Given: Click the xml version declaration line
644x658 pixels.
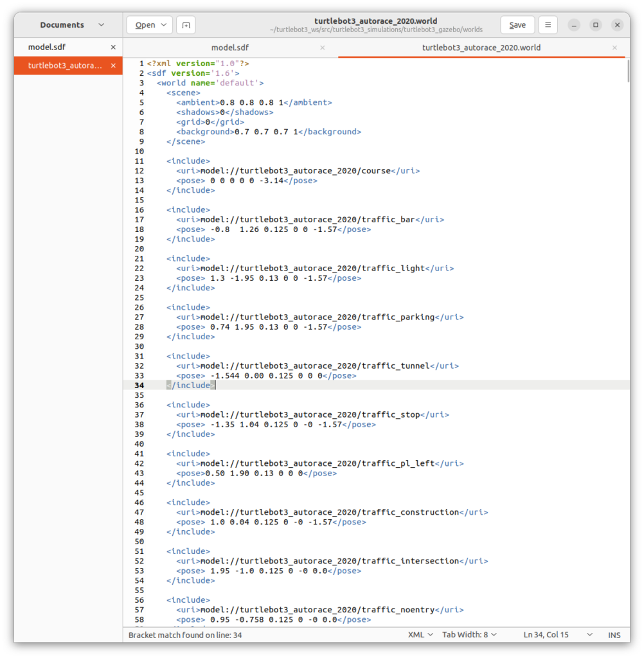Looking at the screenshot, I should pyautogui.click(x=198, y=64).
